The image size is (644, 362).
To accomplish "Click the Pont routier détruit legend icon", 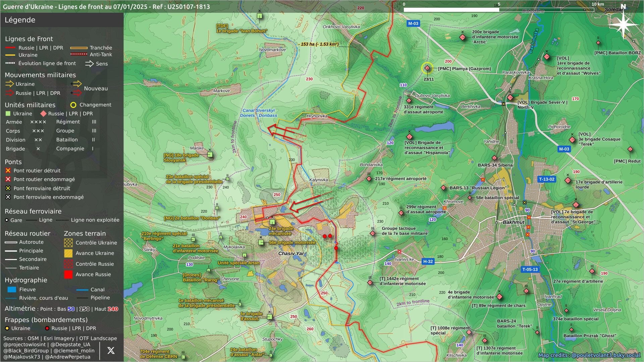I will [8, 171].
